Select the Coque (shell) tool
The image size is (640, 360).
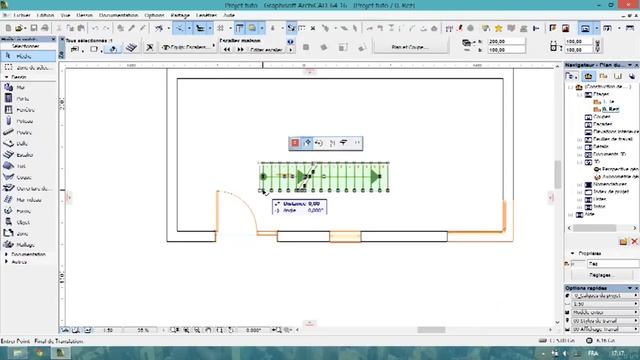pyautogui.click(x=28, y=178)
